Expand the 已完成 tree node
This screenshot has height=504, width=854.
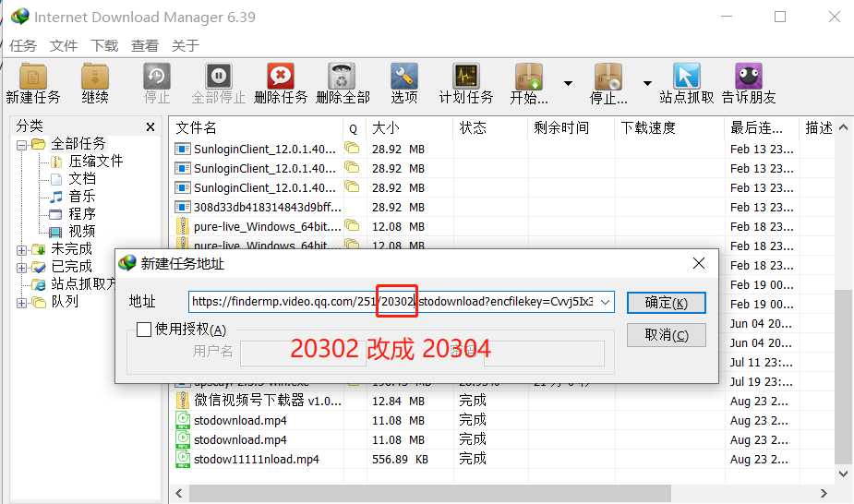coord(21,268)
